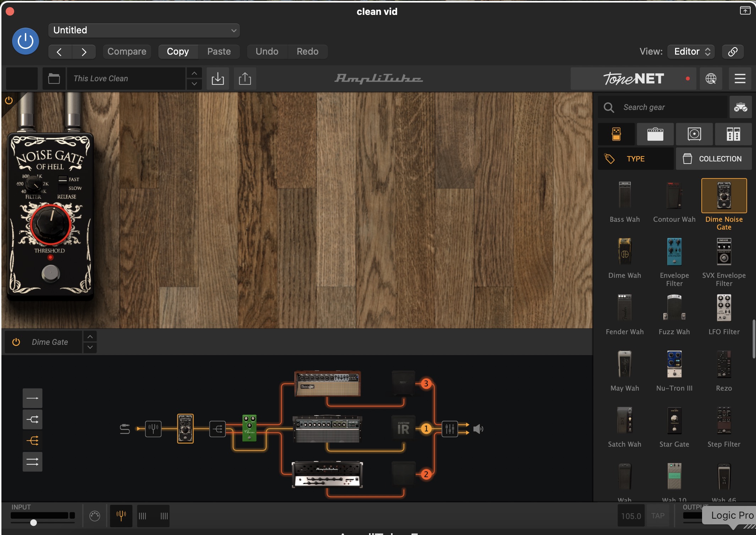Select the amplifiers gear tab
The height and width of the screenshot is (535, 756).
point(655,134)
